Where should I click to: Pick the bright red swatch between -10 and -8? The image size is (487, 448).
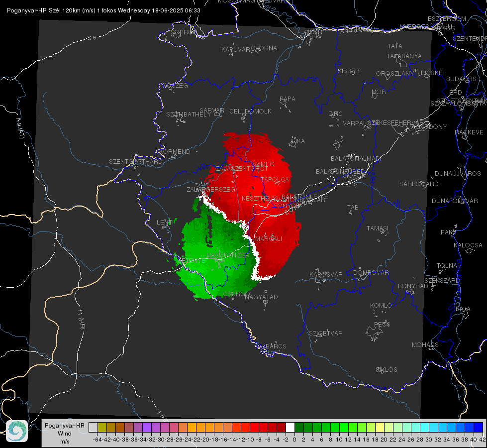pos(254,428)
